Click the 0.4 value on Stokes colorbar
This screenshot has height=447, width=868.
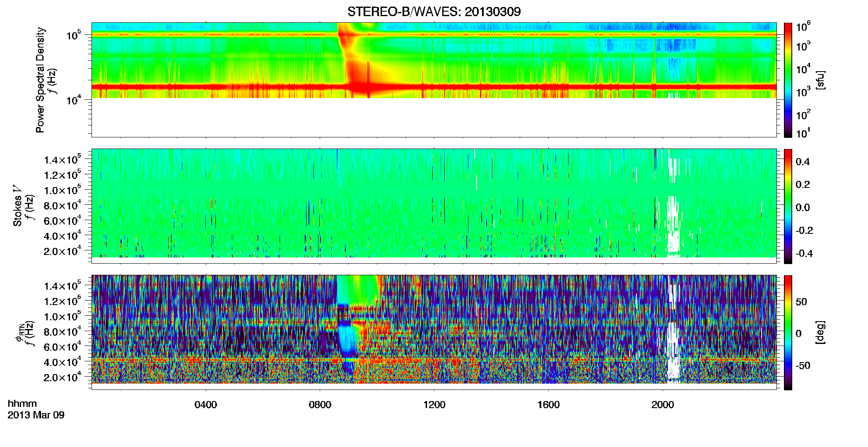[802, 161]
